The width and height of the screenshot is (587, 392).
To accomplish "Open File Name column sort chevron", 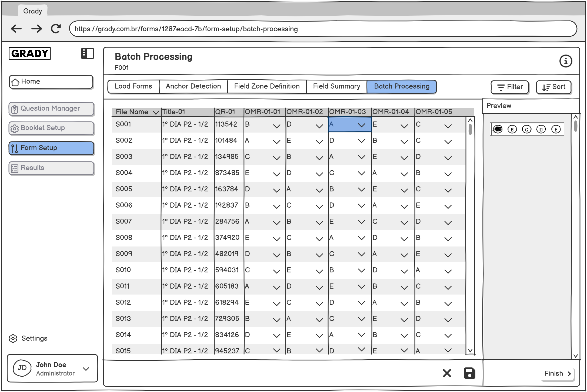I will pos(156,112).
